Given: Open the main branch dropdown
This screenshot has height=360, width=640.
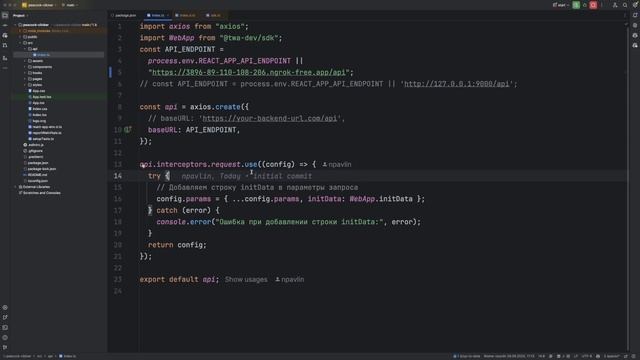Looking at the screenshot, I should pyautogui.click(x=70, y=5).
